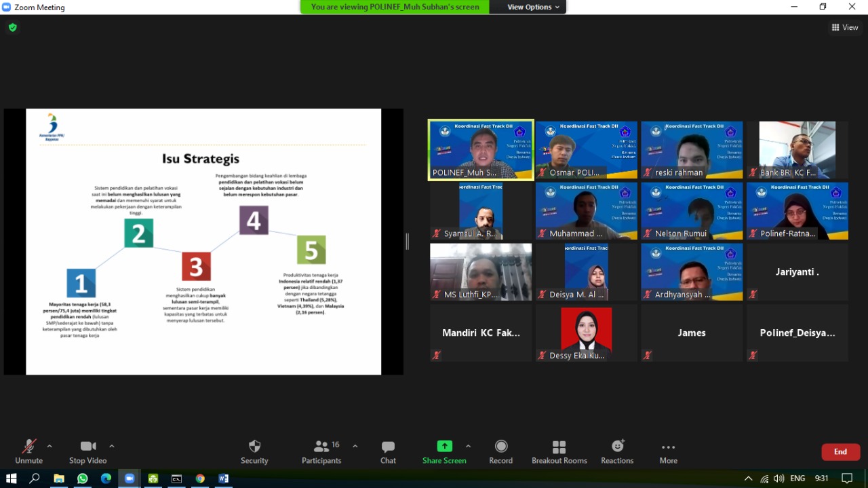Open WhatsApp from the taskbar
This screenshot has height=488, width=868.
(82, 478)
